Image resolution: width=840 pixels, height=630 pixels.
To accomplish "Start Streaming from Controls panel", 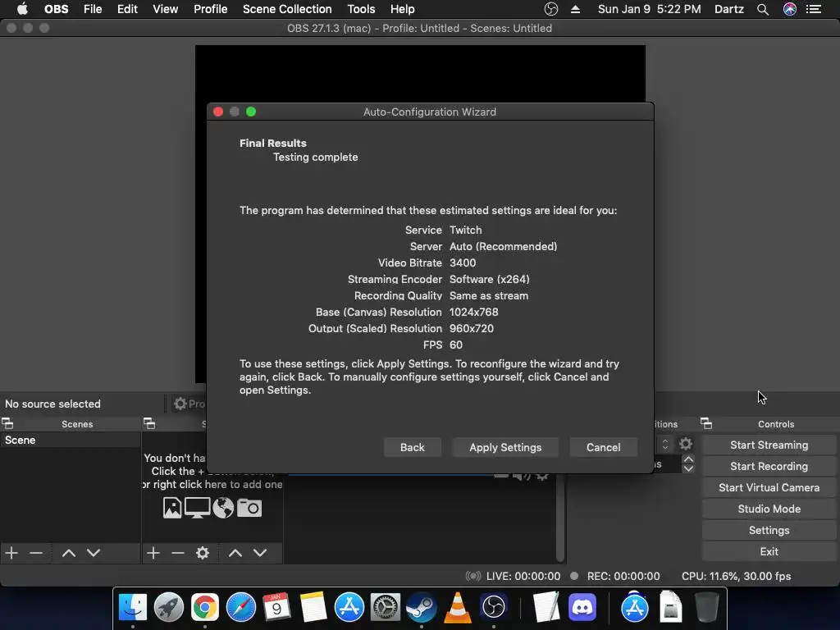I will pyautogui.click(x=769, y=445).
